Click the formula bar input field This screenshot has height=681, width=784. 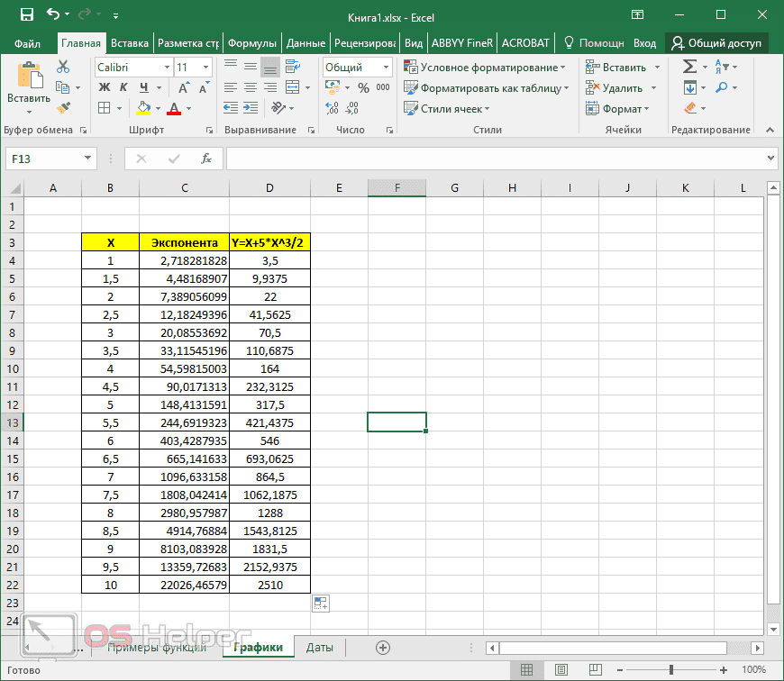tap(496, 159)
